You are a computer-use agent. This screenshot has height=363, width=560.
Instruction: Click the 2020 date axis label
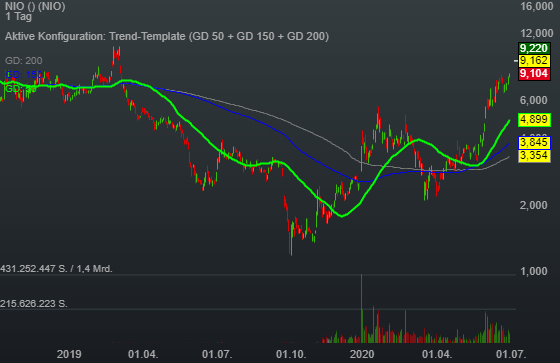pyautogui.click(x=362, y=354)
